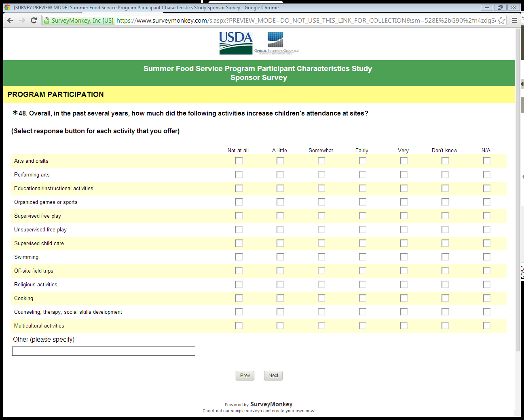This screenshot has width=524, height=420.
Task: Click the green SSL padlock icon
Action: point(46,21)
